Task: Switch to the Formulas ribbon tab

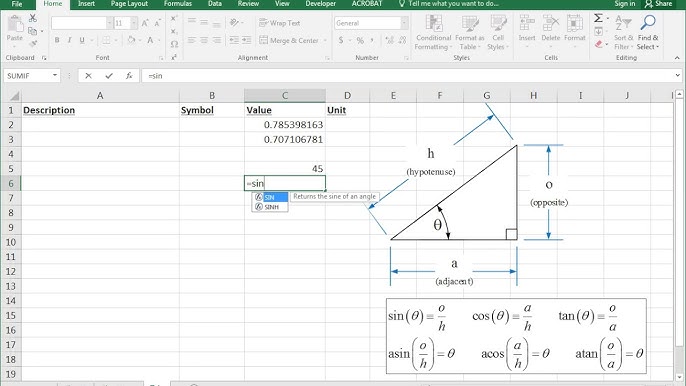Action: [x=178, y=4]
